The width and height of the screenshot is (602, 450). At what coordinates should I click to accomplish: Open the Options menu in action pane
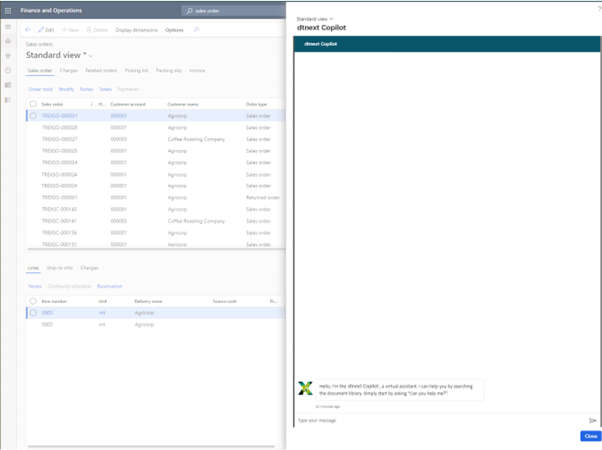tap(174, 30)
